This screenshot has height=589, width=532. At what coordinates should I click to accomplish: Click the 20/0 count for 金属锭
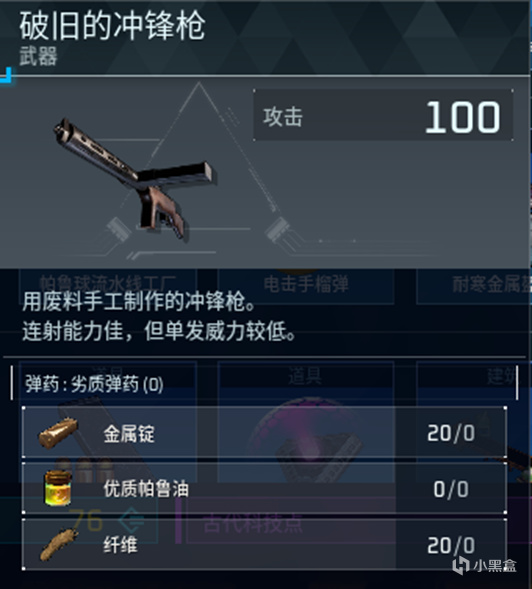[451, 433]
